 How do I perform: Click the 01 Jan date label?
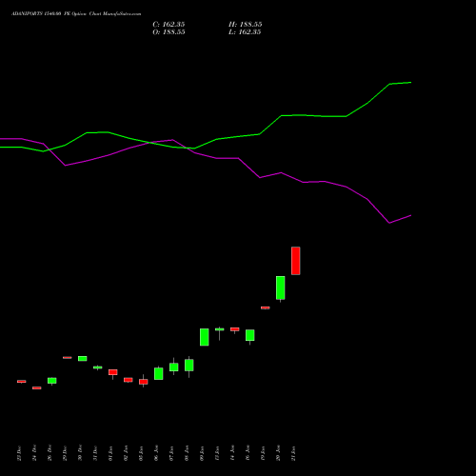point(110,453)
